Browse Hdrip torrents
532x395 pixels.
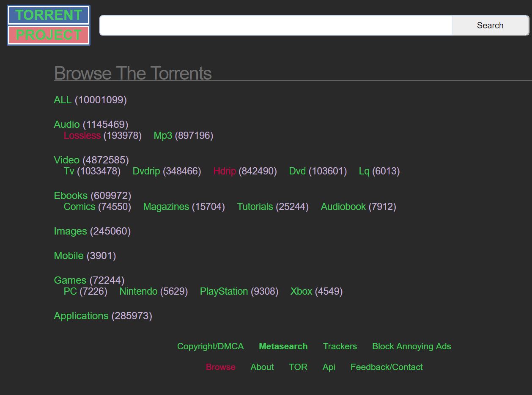tap(225, 171)
